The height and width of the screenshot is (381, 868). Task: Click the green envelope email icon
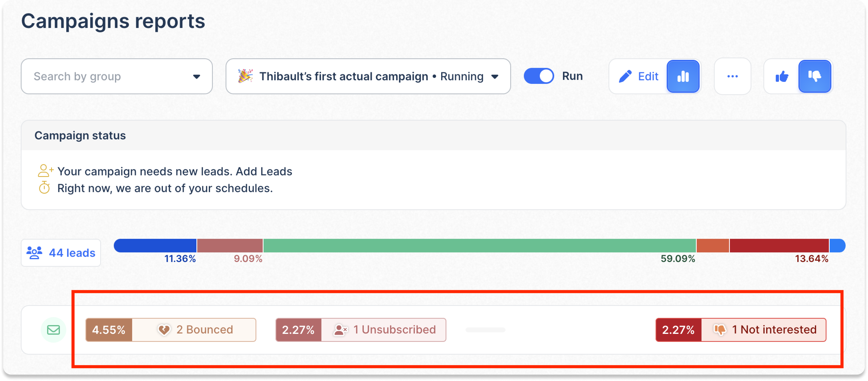(x=53, y=329)
